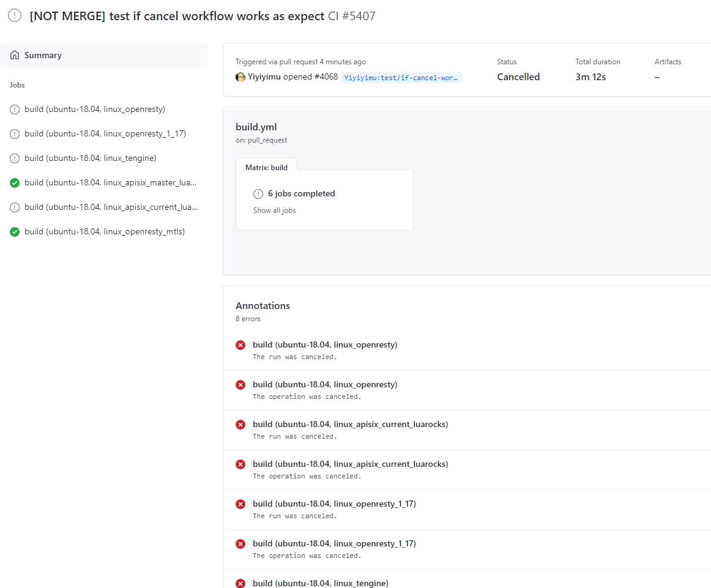Image resolution: width=711 pixels, height=588 pixels.
Task: Open first annotation title build linux_openresty
Action: click(325, 344)
